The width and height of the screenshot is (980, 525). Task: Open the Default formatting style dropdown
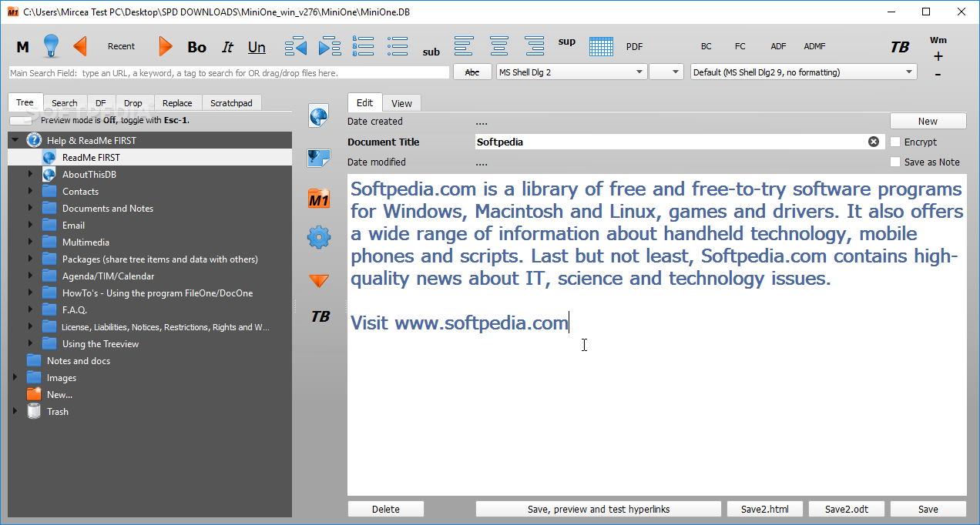804,72
